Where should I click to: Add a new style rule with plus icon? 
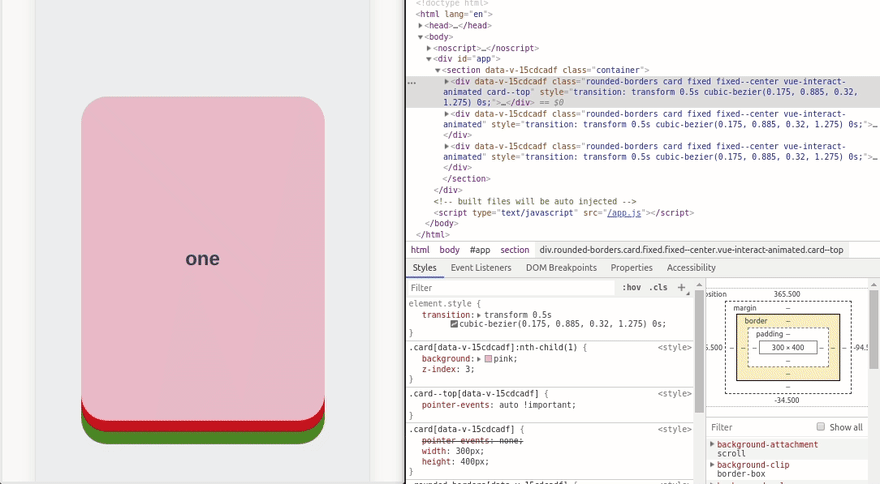pyautogui.click(x=681, y=287)
